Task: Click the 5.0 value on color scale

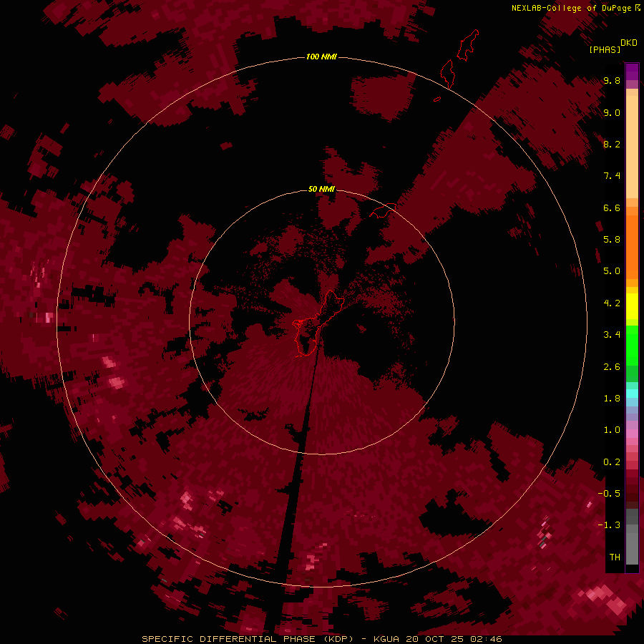Action: (612, 271)
